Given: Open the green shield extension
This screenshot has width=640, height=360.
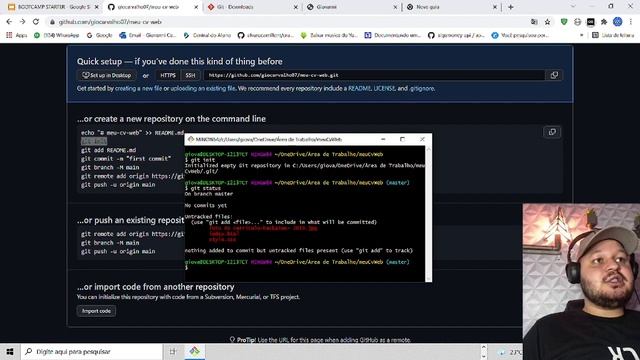Looking at the screenshot, I should pyautogui.click(x=564, y=22).
